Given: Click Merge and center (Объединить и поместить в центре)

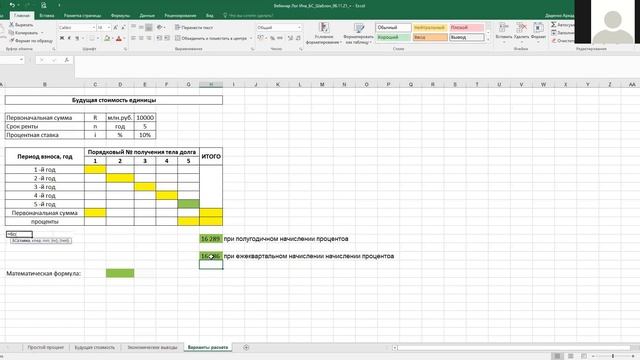Looking at the screenshot, I should [x=211, y=38].
